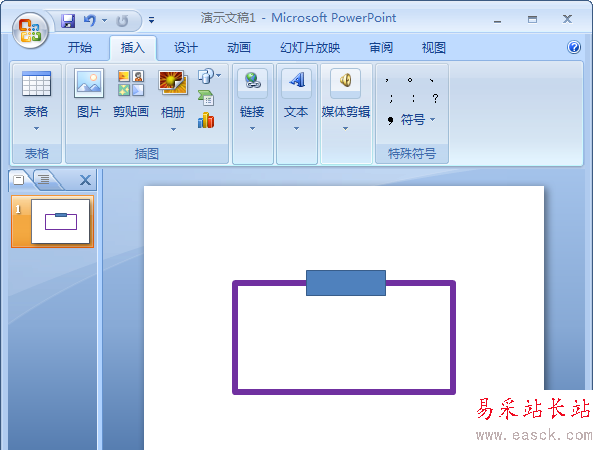Click the 相册 photo album icon
This screenshot has height=450, width=593.
[173, 82]
